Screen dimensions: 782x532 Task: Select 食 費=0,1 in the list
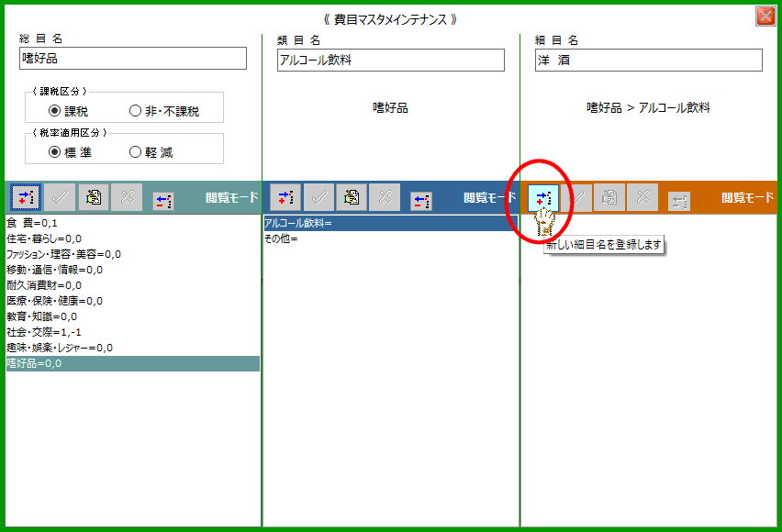pos(133,223)
